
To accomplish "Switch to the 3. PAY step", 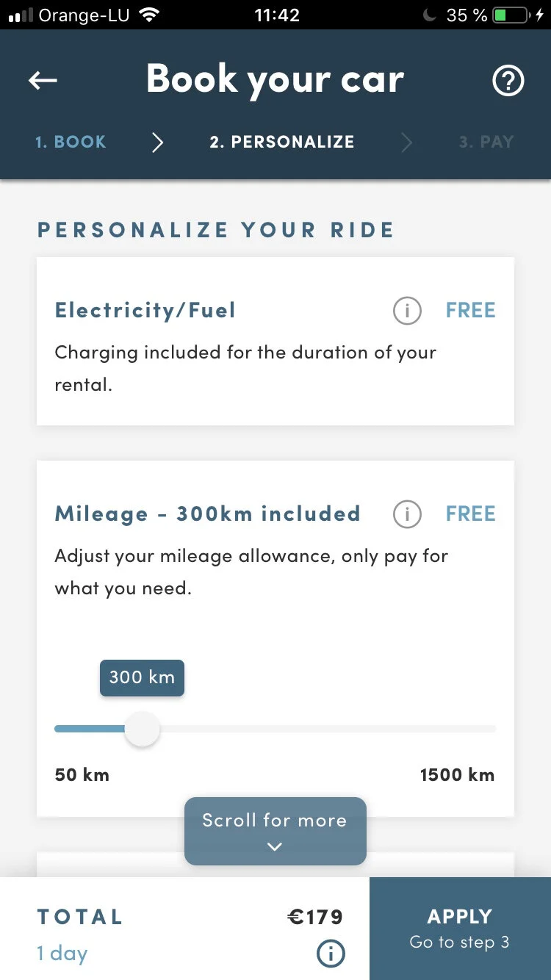I will coord(486,142).
